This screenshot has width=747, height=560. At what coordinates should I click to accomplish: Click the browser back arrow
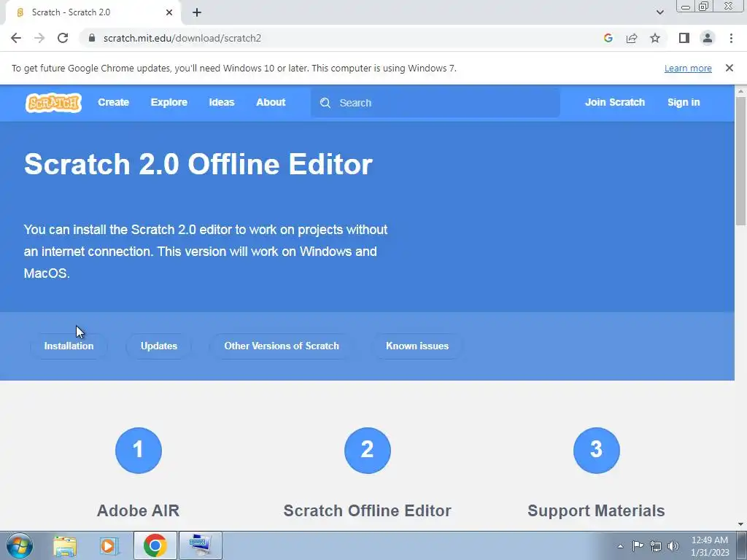tap(16, 38)
